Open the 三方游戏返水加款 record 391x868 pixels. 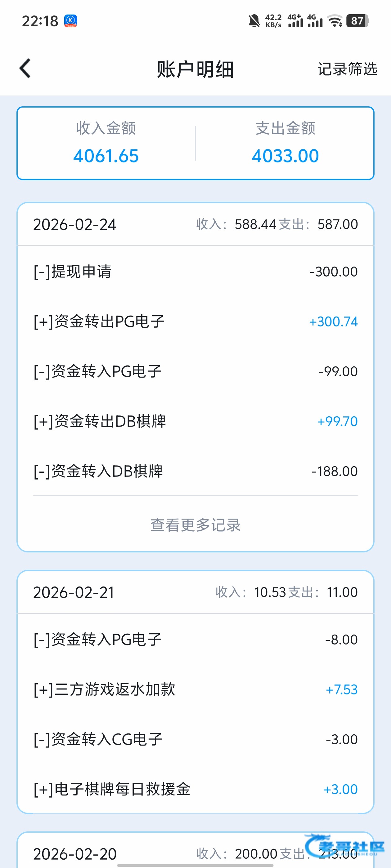point(195,689)
